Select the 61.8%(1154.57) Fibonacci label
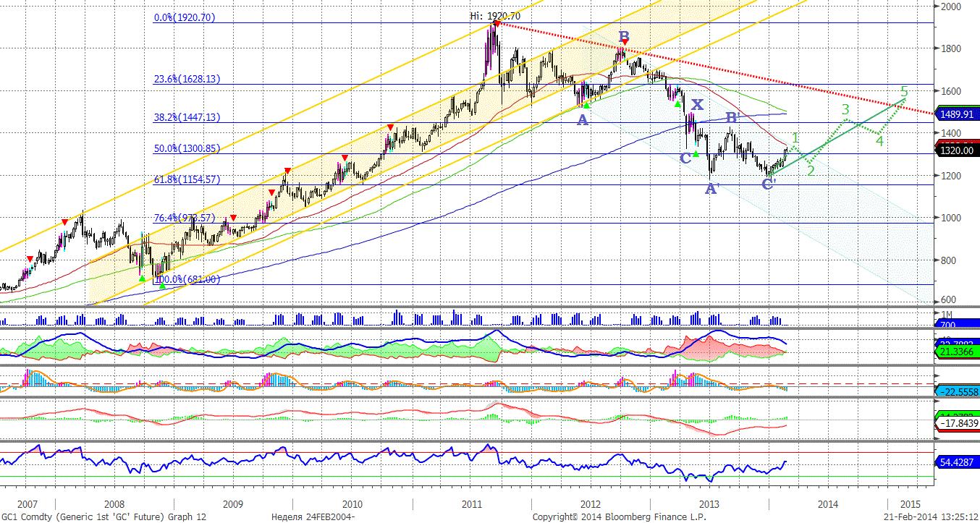The height and width of the screenshot is (523, 980). point(187,179)
